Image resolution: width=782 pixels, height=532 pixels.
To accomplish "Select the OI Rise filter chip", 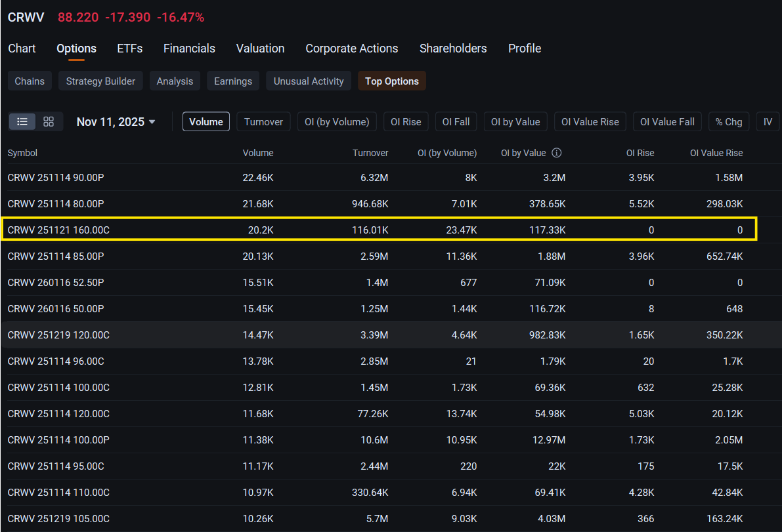I will coord(406,121).
